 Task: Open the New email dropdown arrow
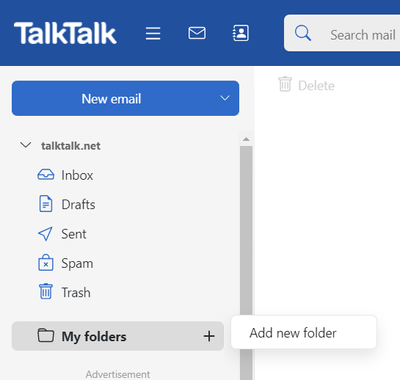[x=225, y=98]
